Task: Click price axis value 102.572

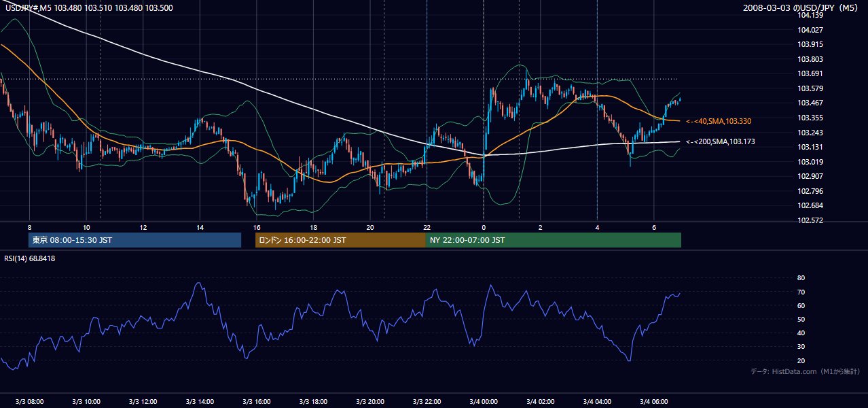Action: (811, 220)
